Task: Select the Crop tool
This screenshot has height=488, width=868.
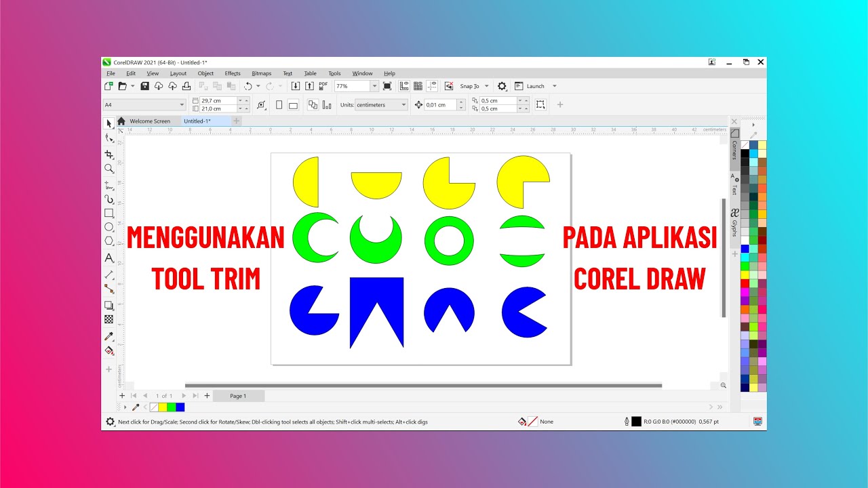Action: click(108, 155)
